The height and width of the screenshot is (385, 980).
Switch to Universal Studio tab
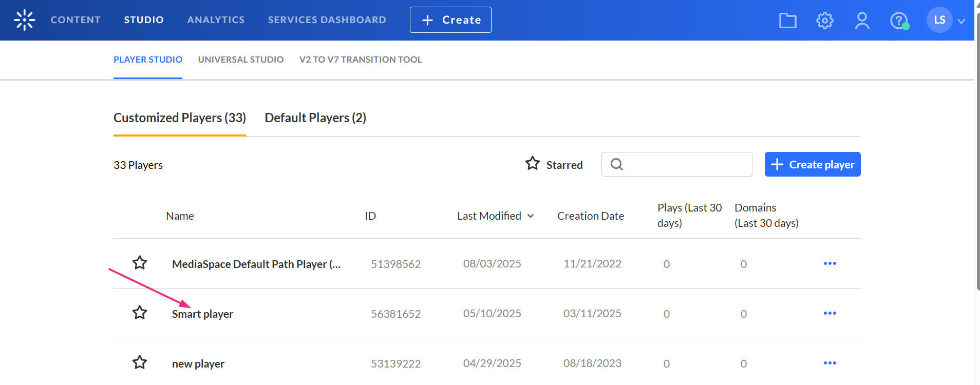(x=241, y=60)
